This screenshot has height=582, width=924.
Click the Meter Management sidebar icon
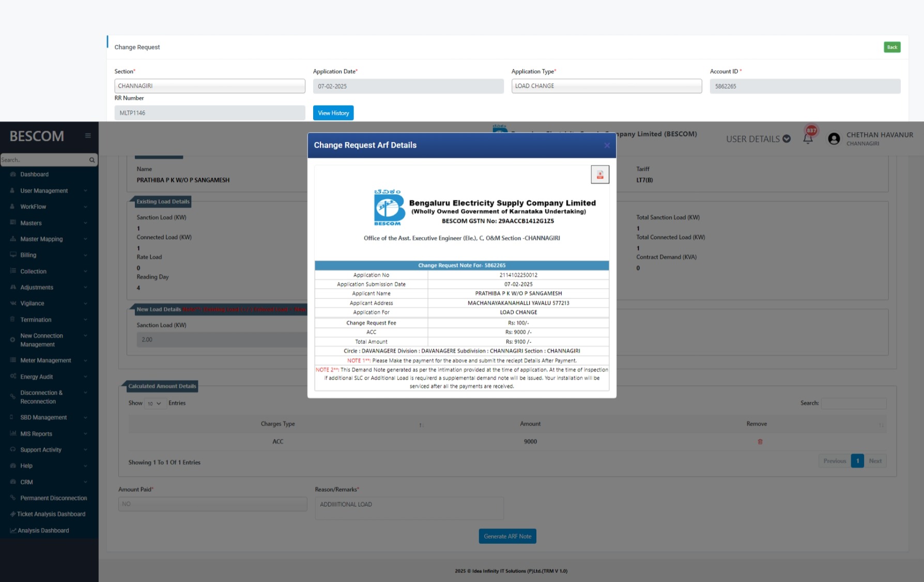coord(13,360)
